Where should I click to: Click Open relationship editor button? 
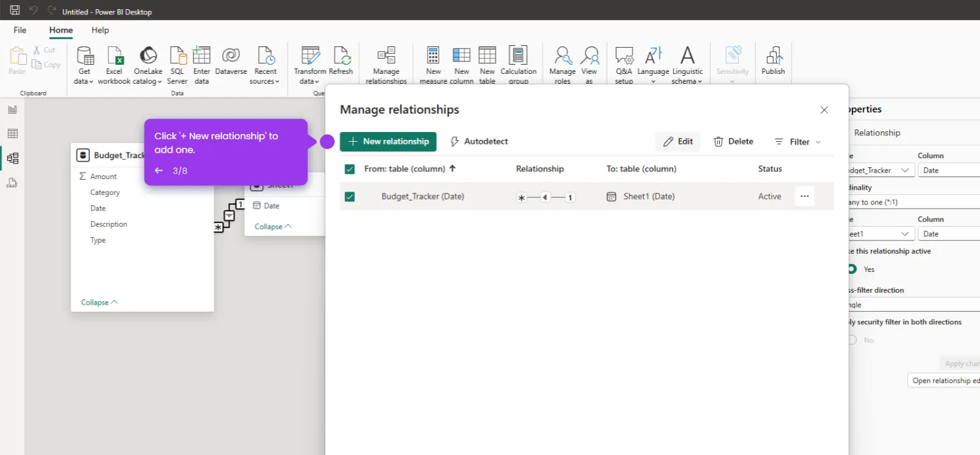tap(944, 380)
